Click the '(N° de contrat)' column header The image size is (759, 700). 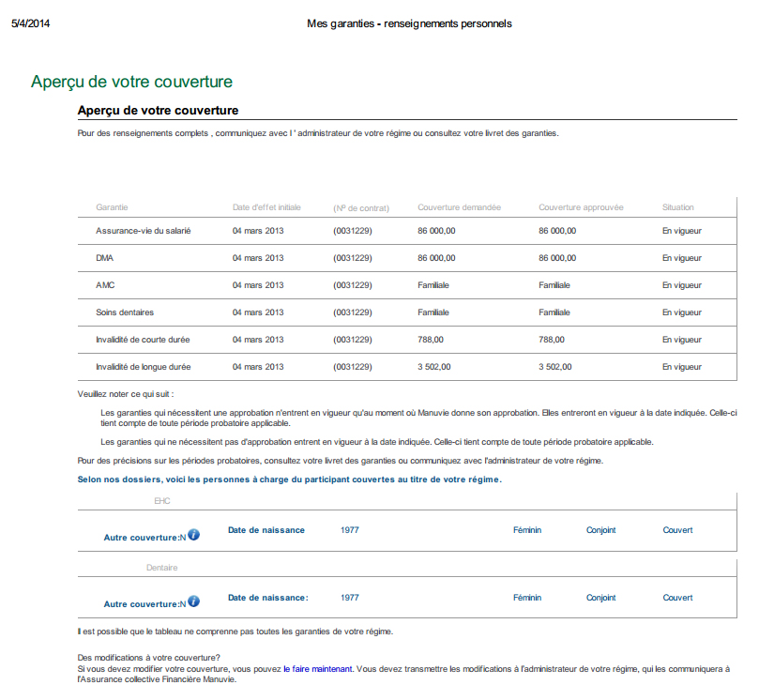[360, 207]
